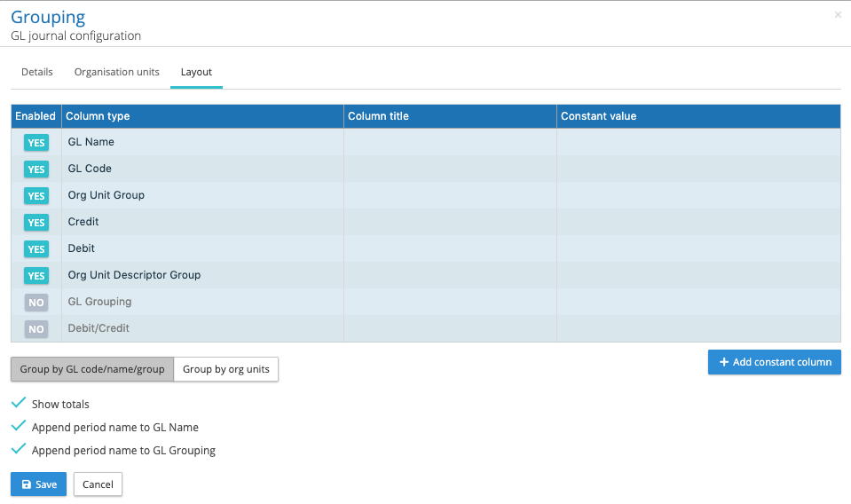
Task: Disable the Org Unit Descriptor Group toggle
Action: click(36, 276)
